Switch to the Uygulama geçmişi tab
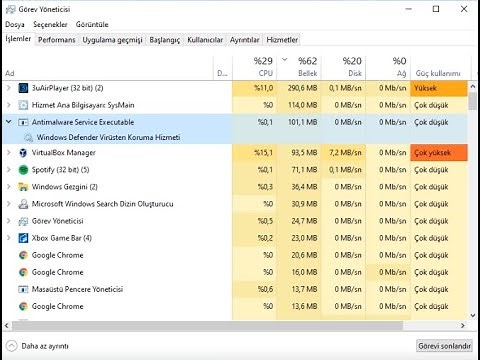Viewport: 480px width, 360px height. coord(112,40)
